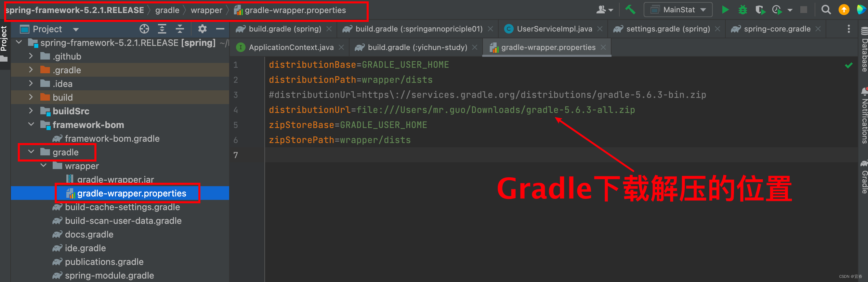Switch to build.gradle (:springannopriciple01) tab

pyautogui.click(x=419, y=29)
